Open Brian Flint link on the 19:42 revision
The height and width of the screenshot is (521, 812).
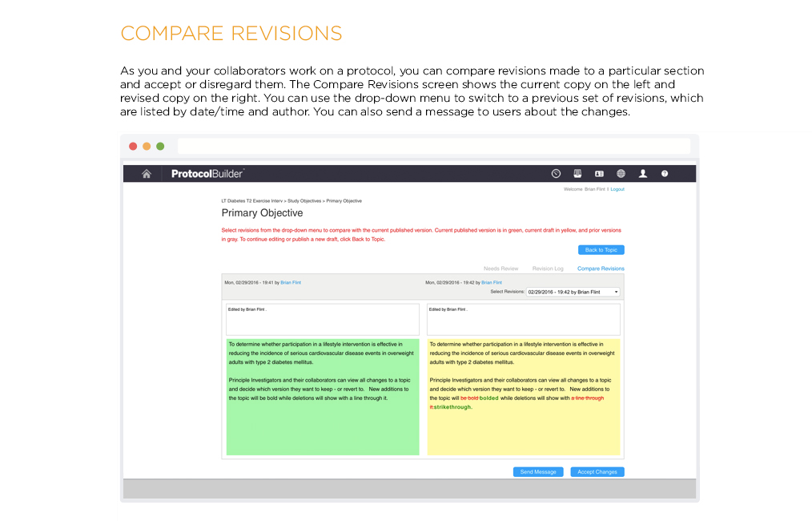[492, 282]
